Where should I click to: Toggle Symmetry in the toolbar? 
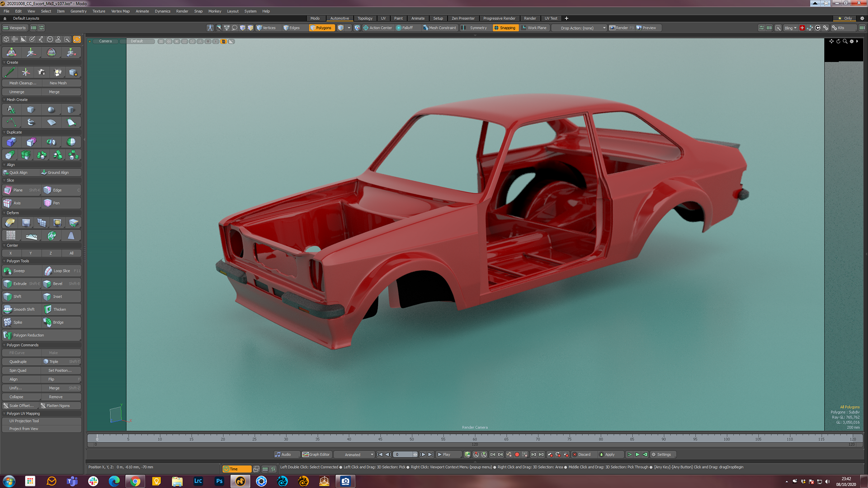478,28
